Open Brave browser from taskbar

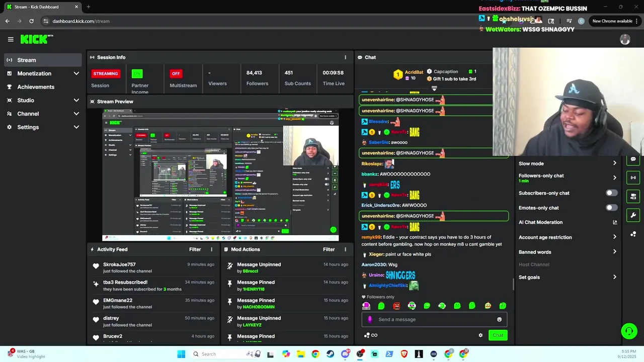[x=404, y=354]
